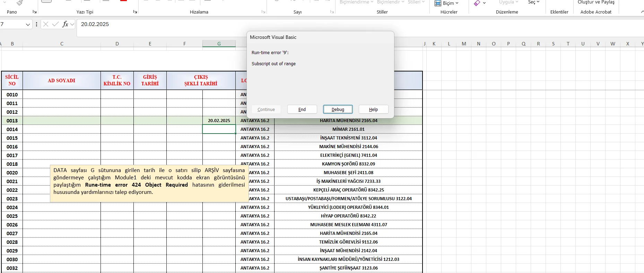
Task: Click the MAKİNE MÜHENDİSİ 2144.06 cell
Action: pos(348,146)
